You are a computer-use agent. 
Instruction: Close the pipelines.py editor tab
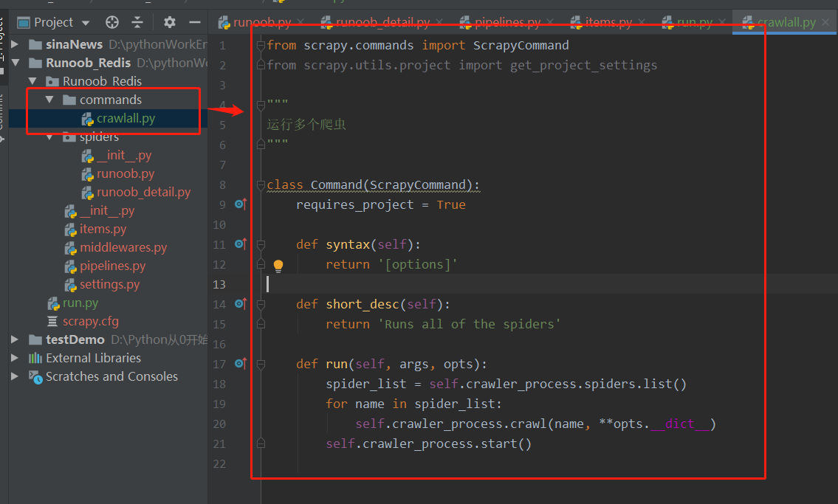(551, 22)
